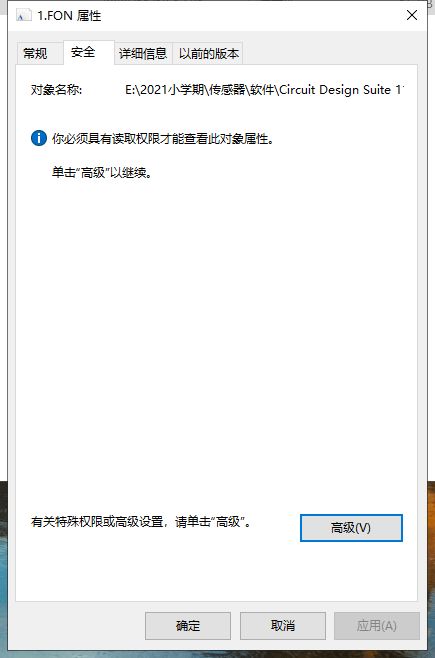Switch to the 常规 tab
Image resolution: width=435 pixels, height=658 pixels.
pos(35,54)
